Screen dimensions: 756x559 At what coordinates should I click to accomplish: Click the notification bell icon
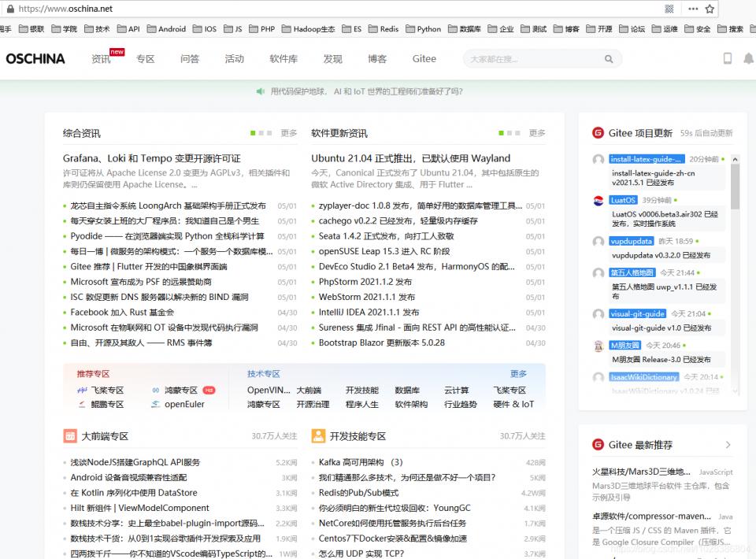[x=749, y=58]
